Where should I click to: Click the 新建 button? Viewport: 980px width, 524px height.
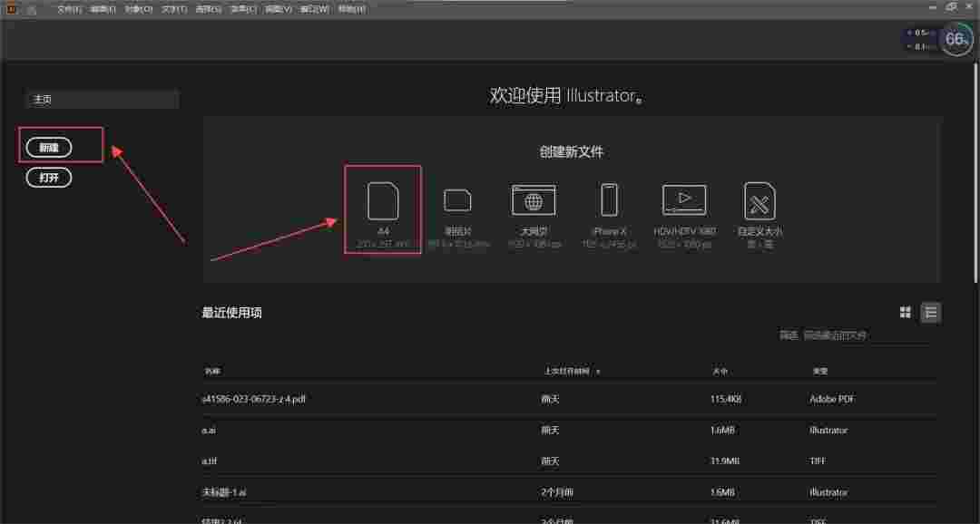point(49,148)
